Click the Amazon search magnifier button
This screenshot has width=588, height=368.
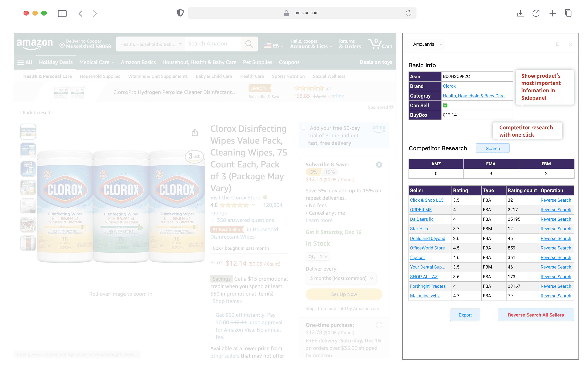point(249,44)
